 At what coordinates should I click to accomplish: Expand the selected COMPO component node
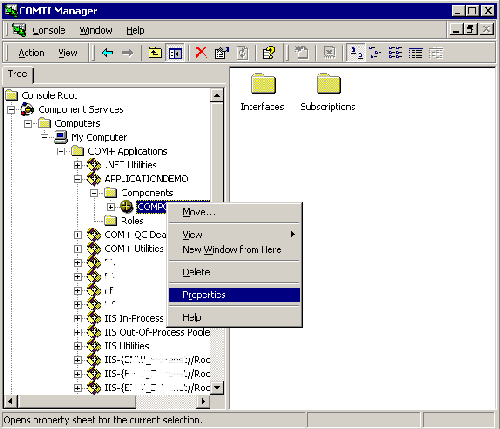pos(111,207)
